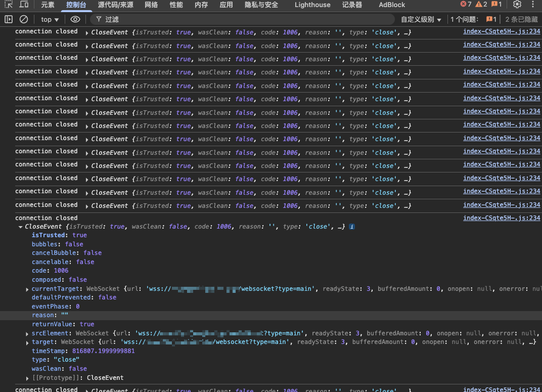
Task: Click the issues badge in top bar
Action: 496,5
